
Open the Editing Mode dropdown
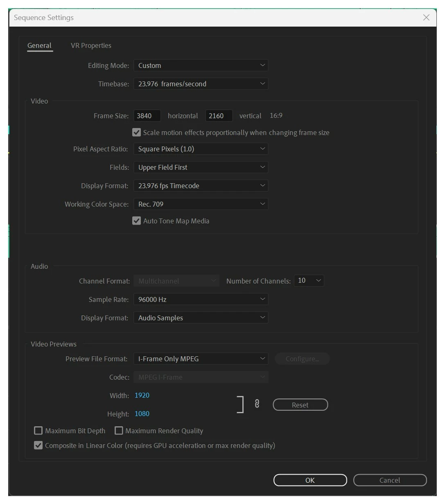tap(201, 65)
